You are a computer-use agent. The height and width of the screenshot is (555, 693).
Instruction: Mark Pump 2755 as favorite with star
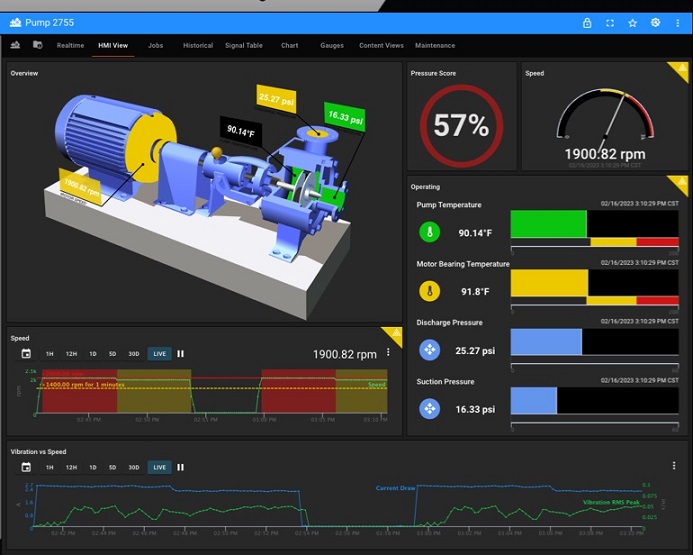[632, 22]
